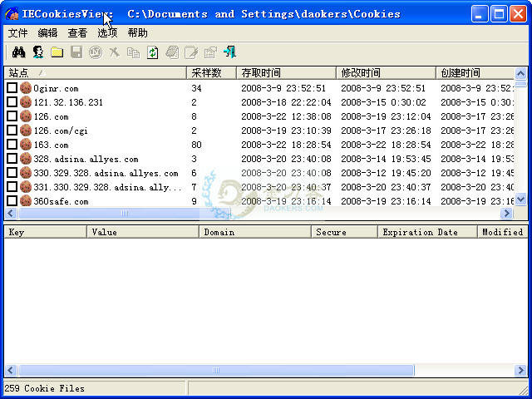The image size is (532, 399).
Task: Click the Secure column header
Action: [x=344, y=232]
